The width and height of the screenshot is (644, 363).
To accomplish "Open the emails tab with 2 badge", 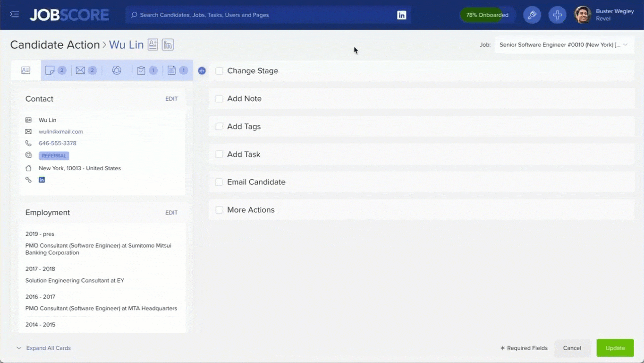I will [x=86, y=70].
